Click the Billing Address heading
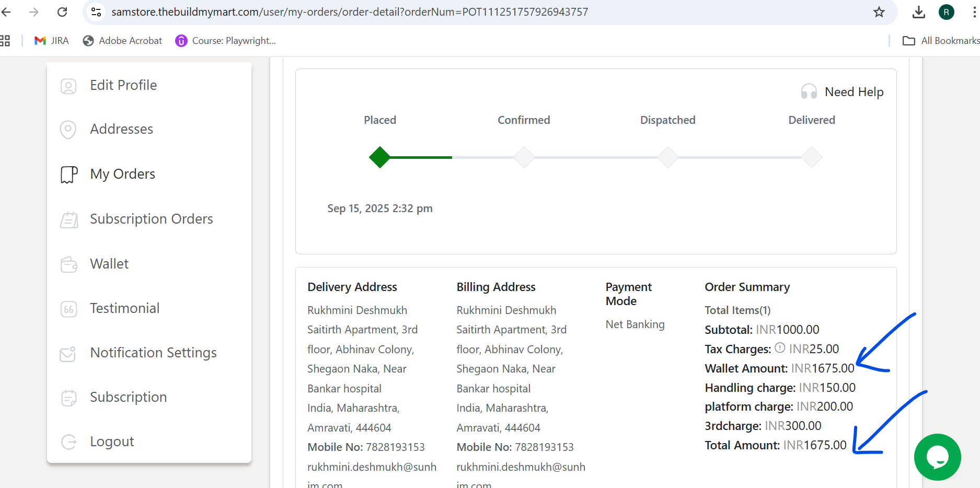This screenshot has height=488, width=980. (x=496, y=287)
